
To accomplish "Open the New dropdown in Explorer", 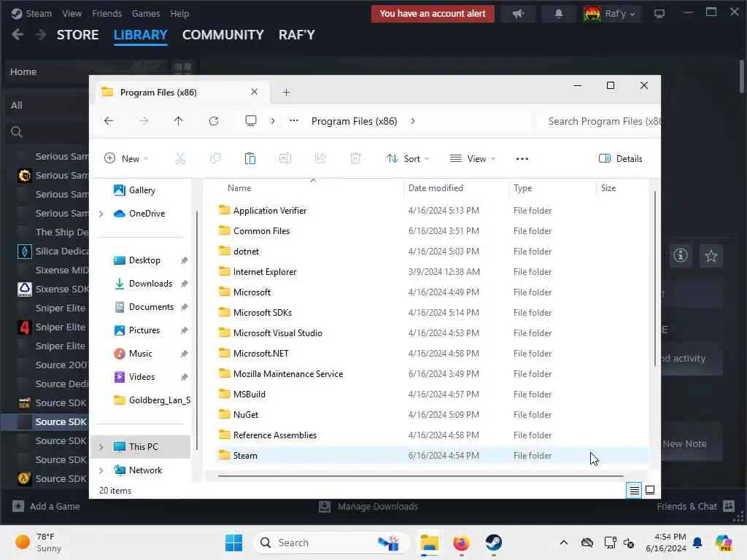I will 126,158.
